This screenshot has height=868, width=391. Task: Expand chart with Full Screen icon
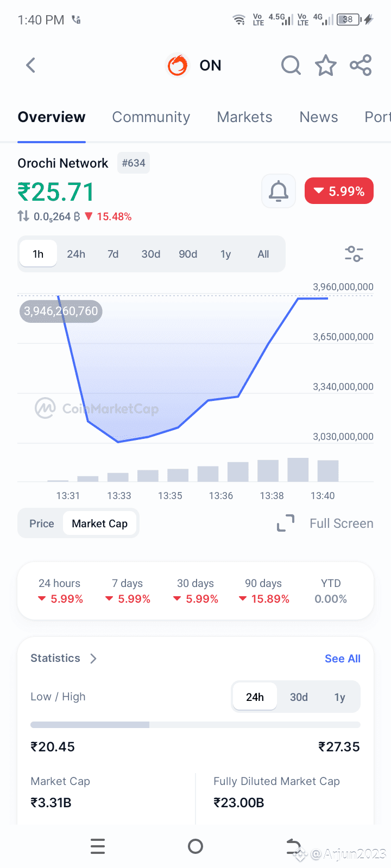[x=286, y=523]
